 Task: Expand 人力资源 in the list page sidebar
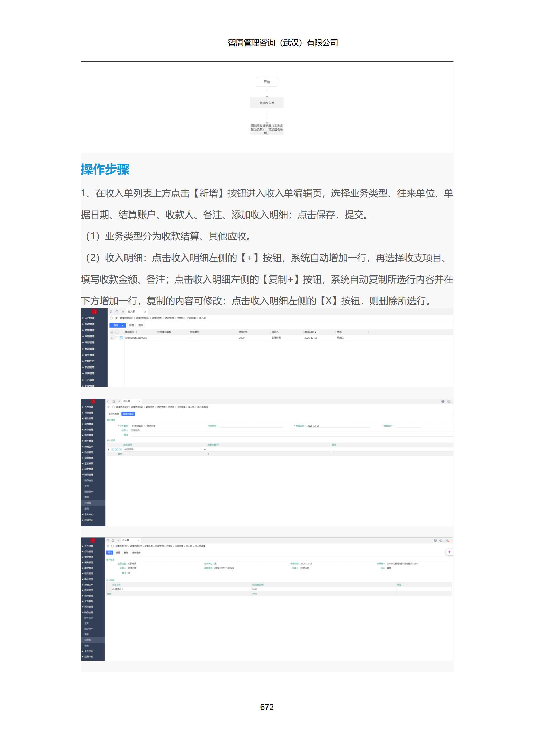89,318
